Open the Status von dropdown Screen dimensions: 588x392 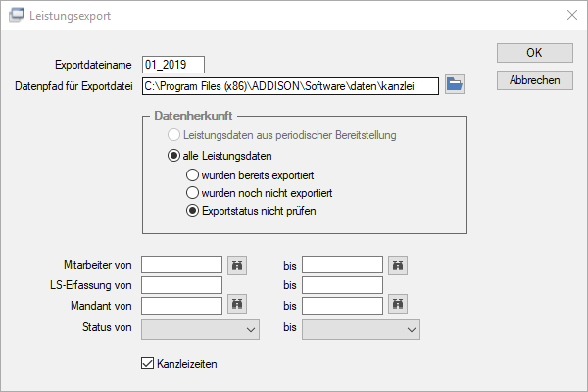point(200,329)
